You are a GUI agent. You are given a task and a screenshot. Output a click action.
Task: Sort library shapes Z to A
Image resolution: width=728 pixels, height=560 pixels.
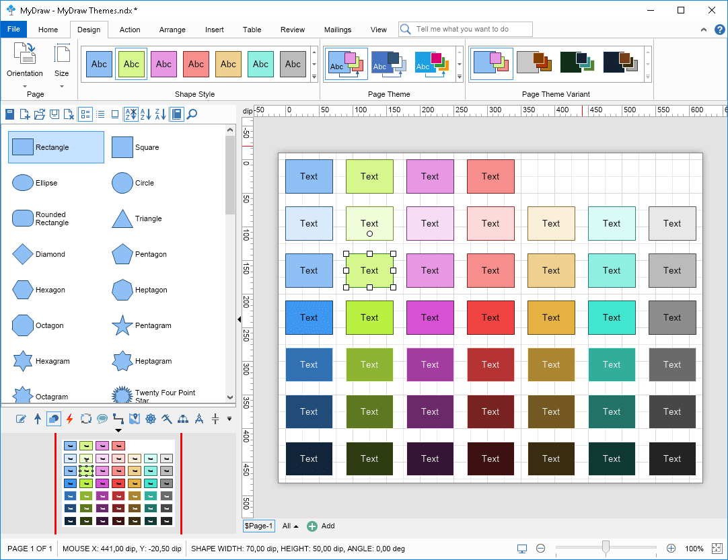160,114
